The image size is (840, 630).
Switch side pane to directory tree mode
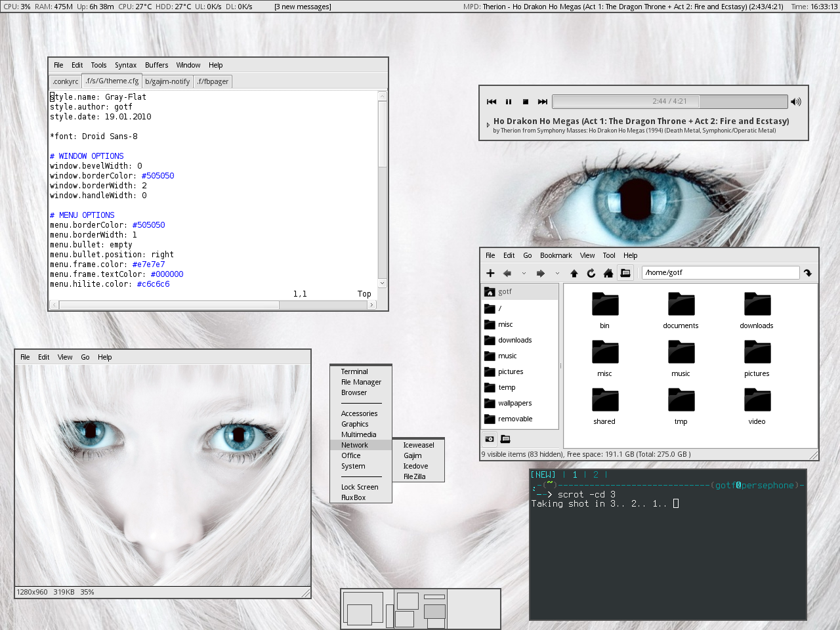(x=505, y=439)
